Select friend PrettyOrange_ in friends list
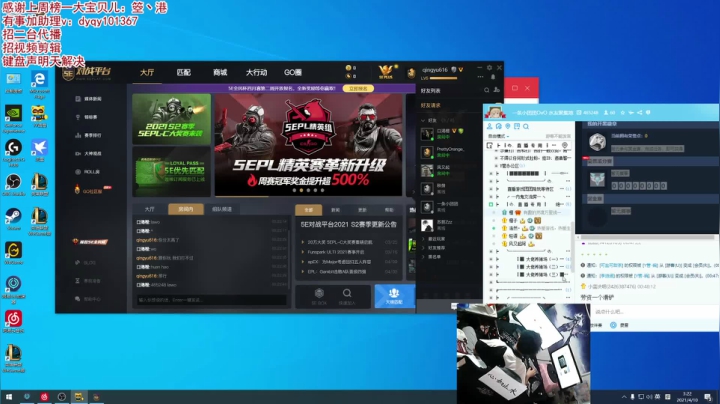This screenshot has width=720, height=404. pos(443,152)
